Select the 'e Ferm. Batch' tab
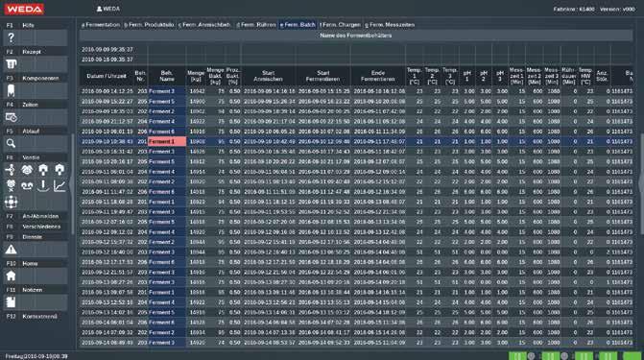Screen dimensions: 644x360 coord(298,25)
